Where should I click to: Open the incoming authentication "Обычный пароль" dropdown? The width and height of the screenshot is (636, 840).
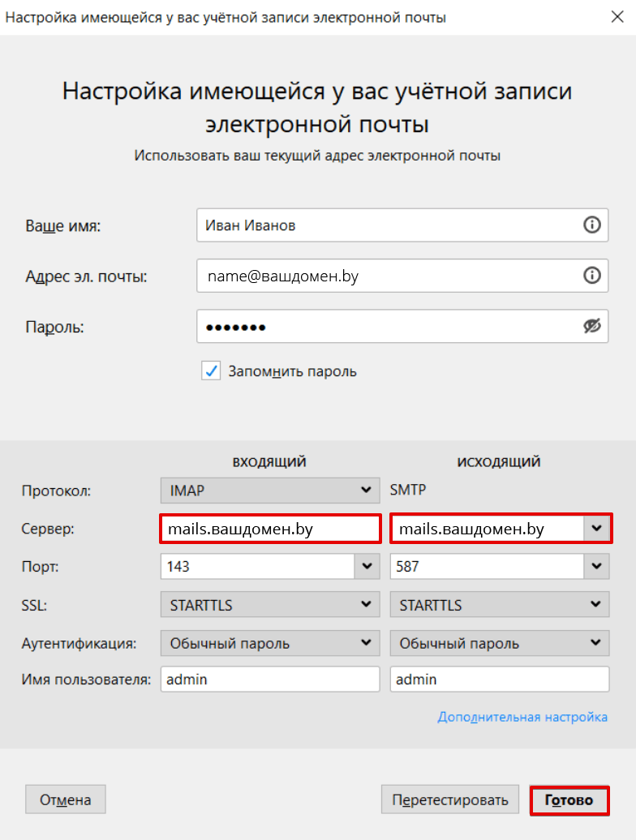[x=270, y=644]
